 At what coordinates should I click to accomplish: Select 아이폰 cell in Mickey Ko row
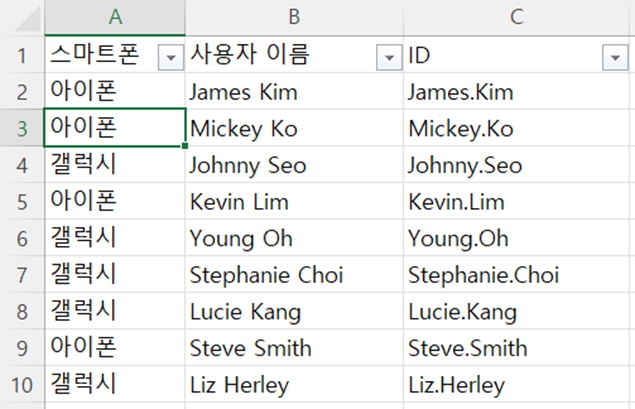(115, 128)
